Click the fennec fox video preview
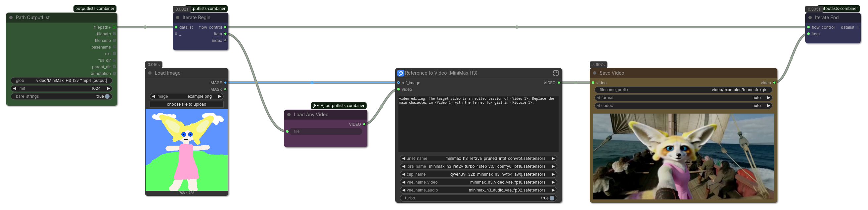The height and width of the screenshot is (210, 868). 683,157
